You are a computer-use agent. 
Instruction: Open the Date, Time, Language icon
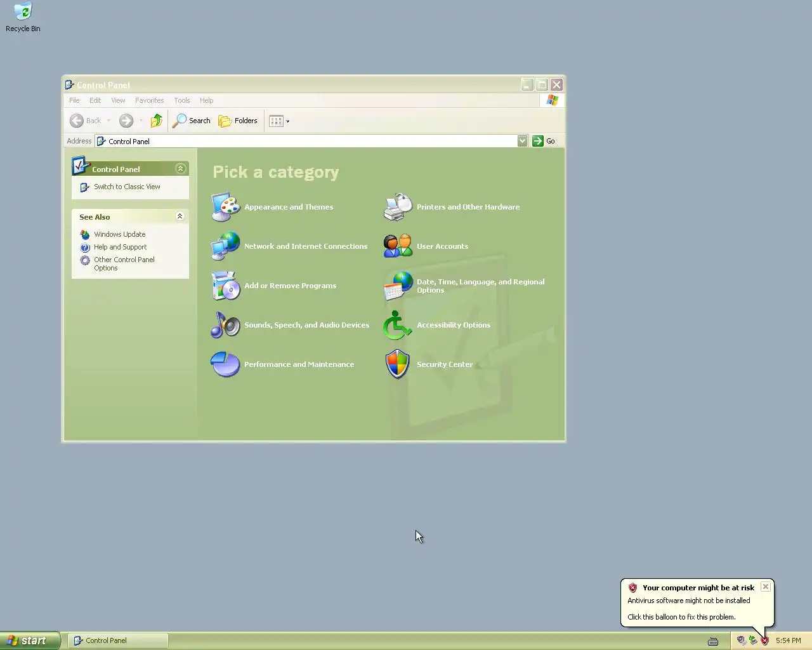[398, 286]
